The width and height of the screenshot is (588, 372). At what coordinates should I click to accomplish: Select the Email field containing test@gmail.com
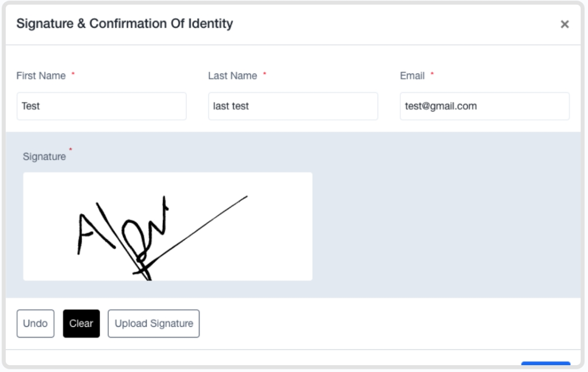(x=484, y=106)
